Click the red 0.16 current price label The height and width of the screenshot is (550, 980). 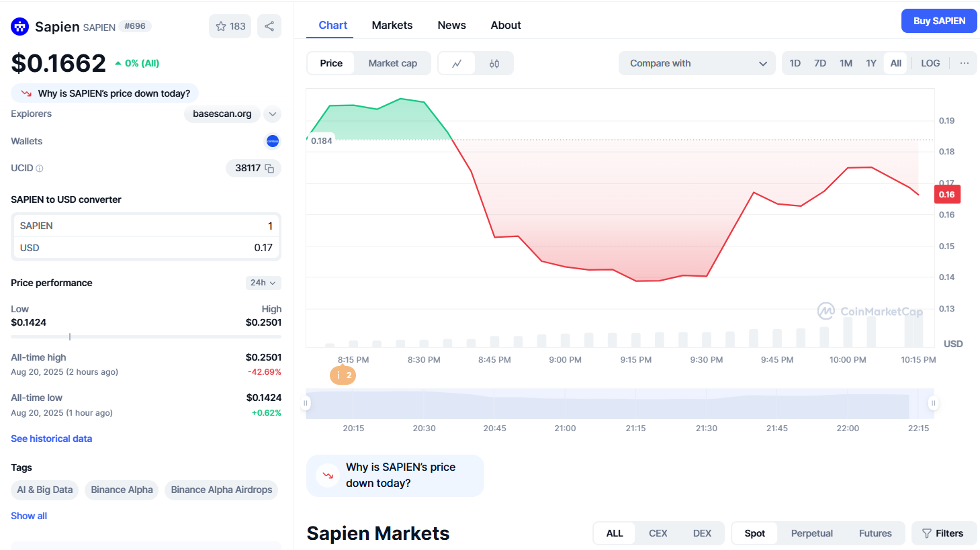947,194
